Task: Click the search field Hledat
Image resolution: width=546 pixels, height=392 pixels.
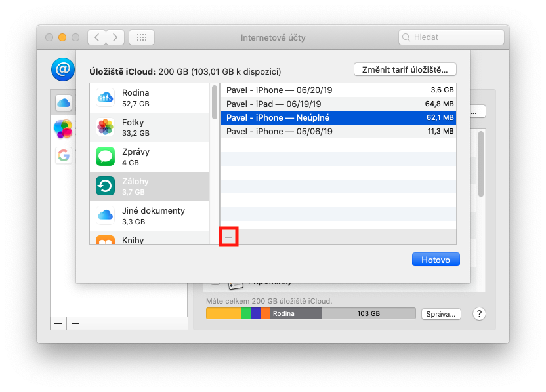Action: (451, 37)
